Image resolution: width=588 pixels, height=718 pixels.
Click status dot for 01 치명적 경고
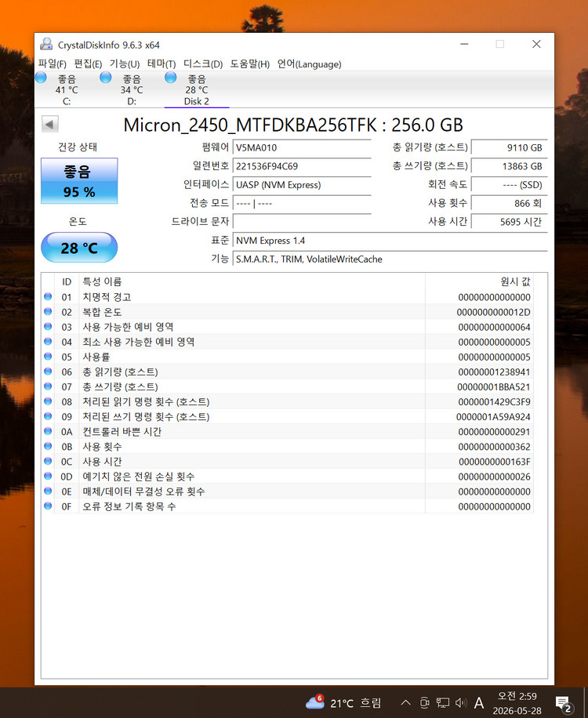click(48, 297)
